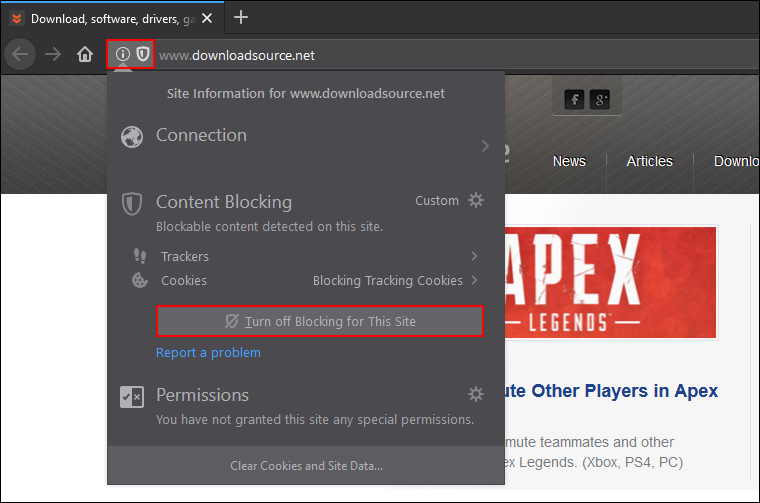Click the Cookies icon
This screenshot has height=503, width=760.
tap(140, 280)
